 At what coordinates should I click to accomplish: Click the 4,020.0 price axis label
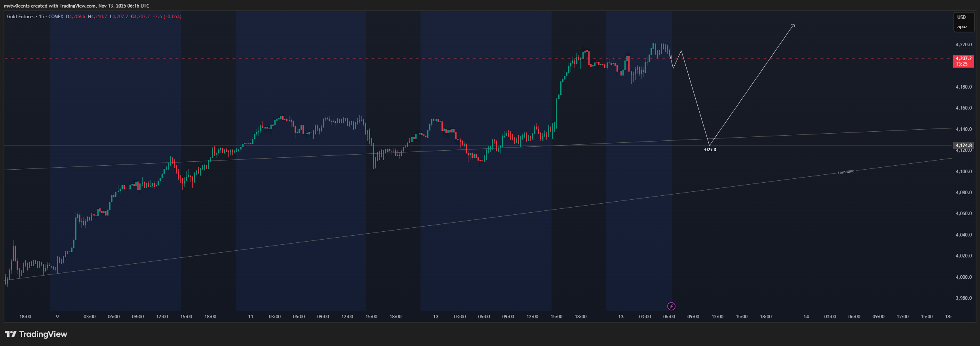(x=963, y=256)
